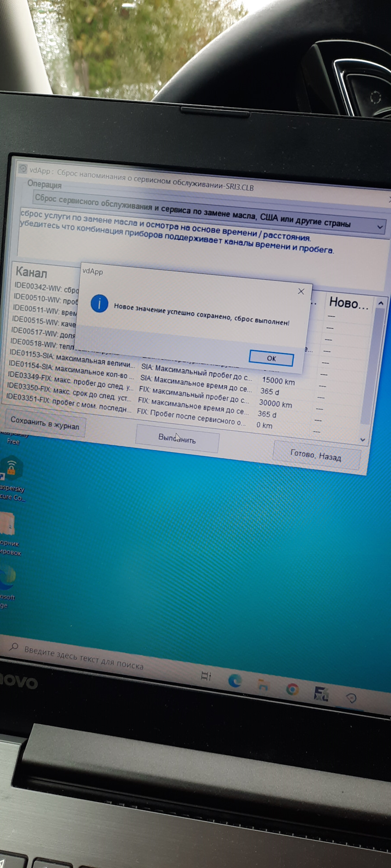Confirm the success message with OK

click(x=271, y=359)
